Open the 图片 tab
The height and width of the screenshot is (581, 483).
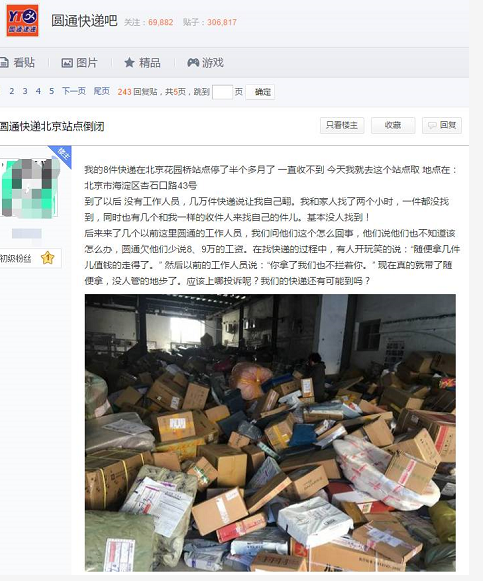point(80,63)
